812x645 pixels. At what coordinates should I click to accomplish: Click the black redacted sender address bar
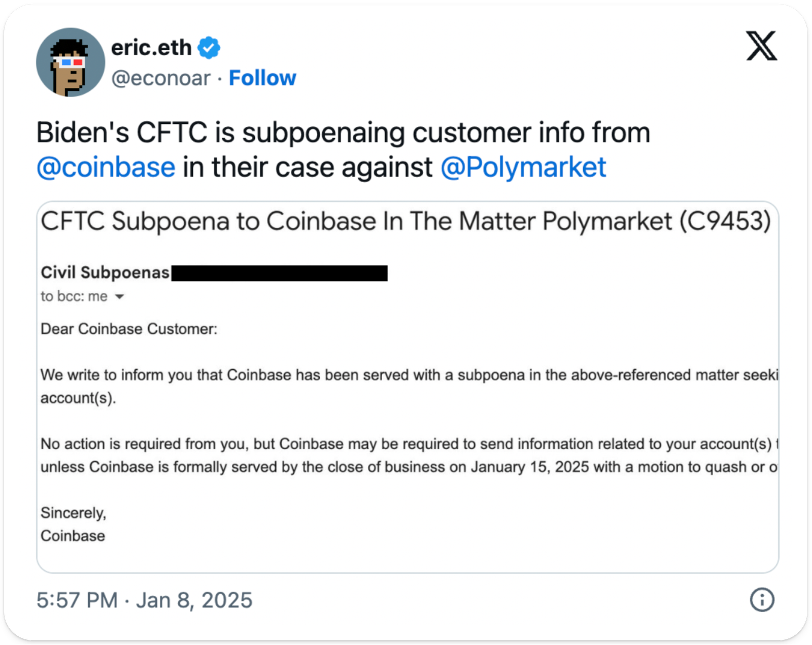click(280, 273)
